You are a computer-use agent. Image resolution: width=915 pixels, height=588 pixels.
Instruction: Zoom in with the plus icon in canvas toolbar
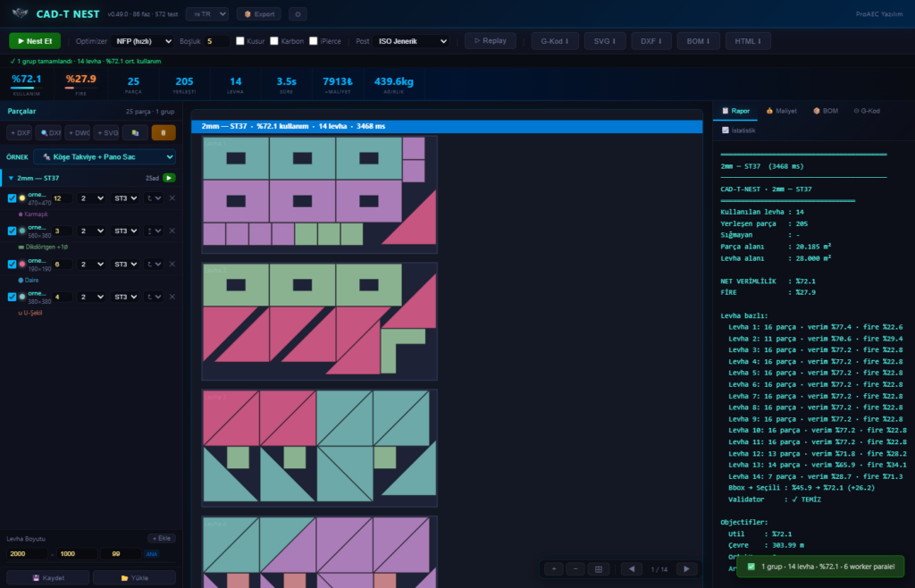tap(554, 568)
